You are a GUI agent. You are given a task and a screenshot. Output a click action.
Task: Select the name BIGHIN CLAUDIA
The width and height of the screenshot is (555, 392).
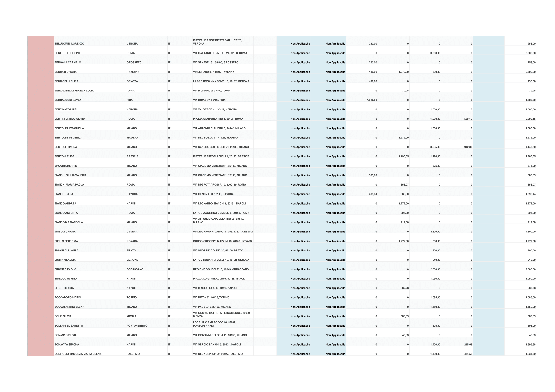coord(65,260)
